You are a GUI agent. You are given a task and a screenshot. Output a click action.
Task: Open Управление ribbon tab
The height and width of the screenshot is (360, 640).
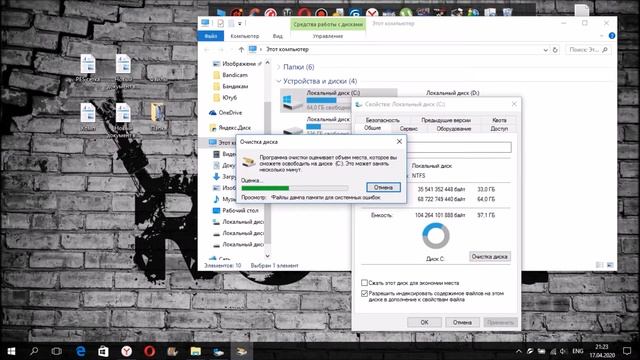pyautogui.click(x=328, y=36)
